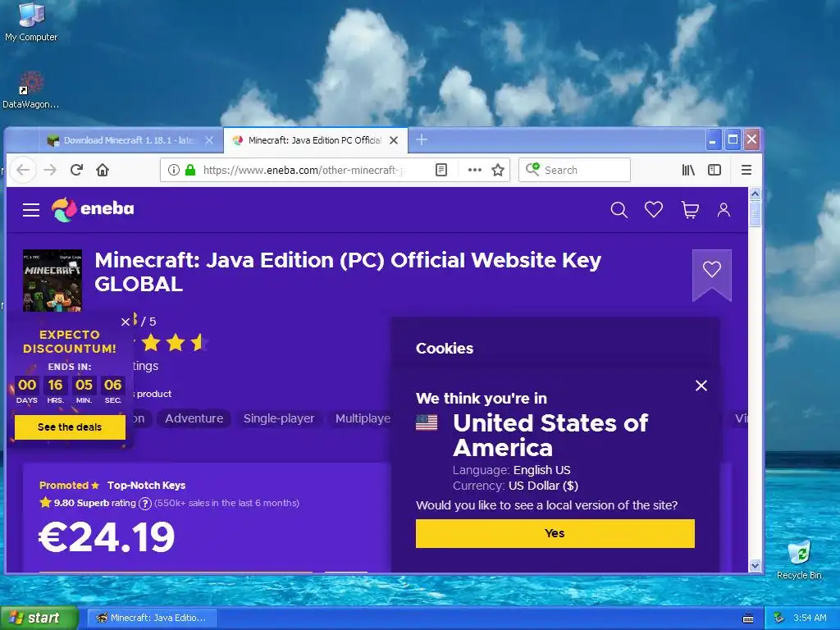Add product to wishlist via bookmark heart
840x630 pixels.
pyautogui.click(x=711, y=269)
